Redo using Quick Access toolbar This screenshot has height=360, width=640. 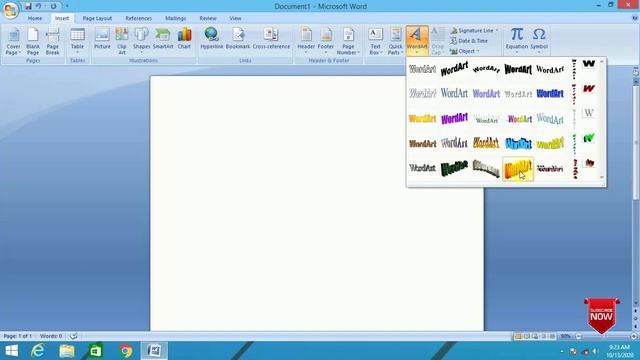click(53, 6)
